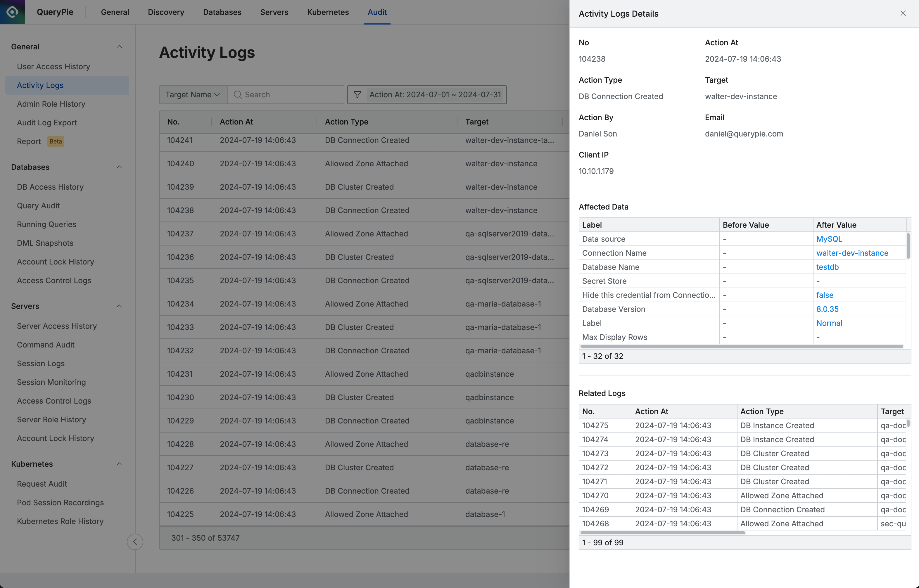Click the Activity Logs sidebar icon

(40, 85)
